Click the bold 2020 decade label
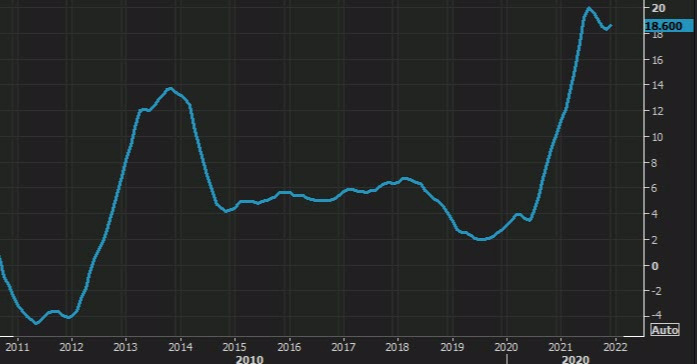The width and height of the screenshot is (697, 364). [575, 359]
